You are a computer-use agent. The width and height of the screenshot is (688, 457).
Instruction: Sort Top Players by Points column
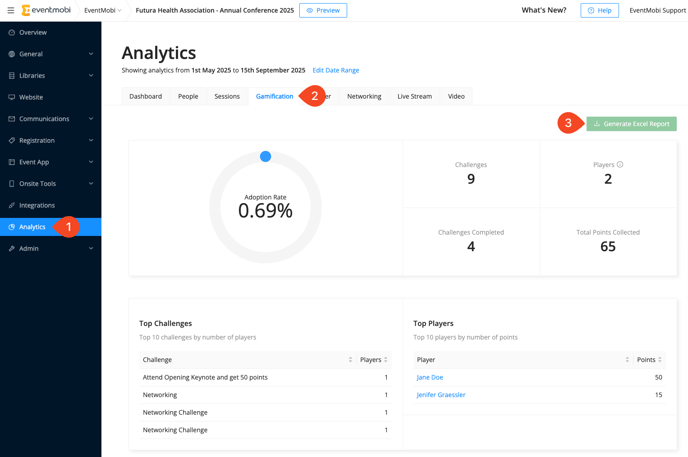tap(660, 360)
